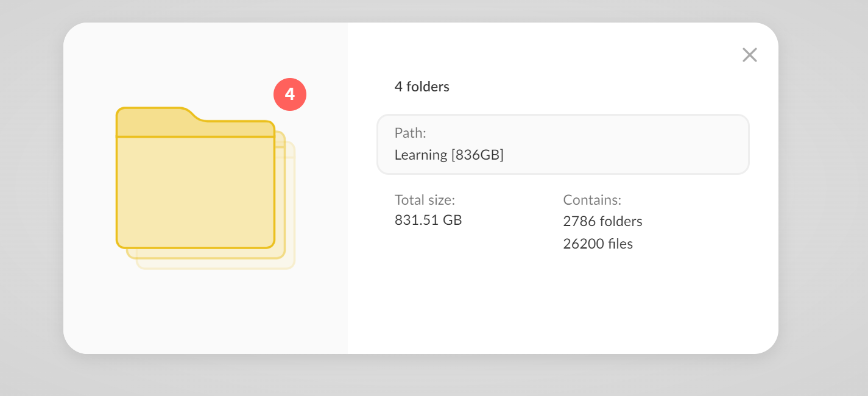
Task: Click the "Contains:" label
Action: click(x=591, y=200)
